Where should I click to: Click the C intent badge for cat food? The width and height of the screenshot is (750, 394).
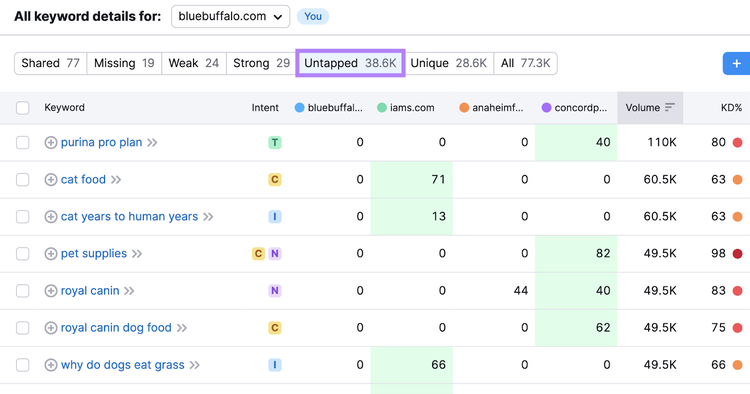pyautogui.click(x=275, y=179)
